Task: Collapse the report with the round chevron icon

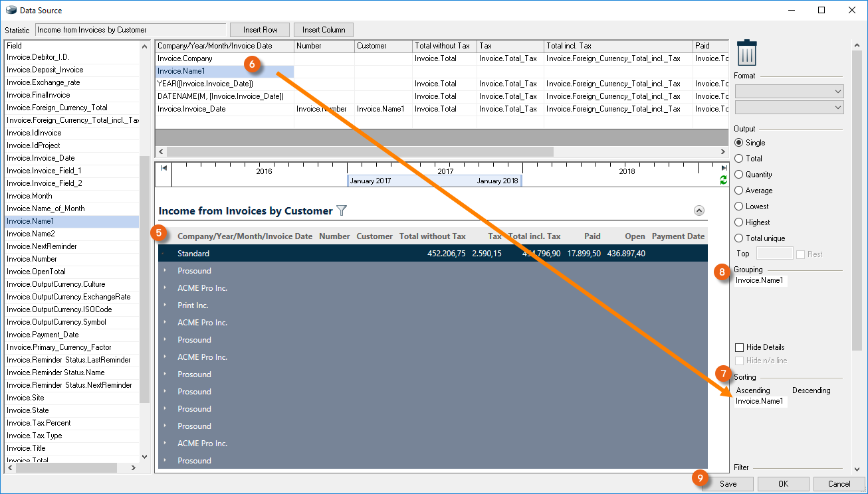Action: [699, 210]
